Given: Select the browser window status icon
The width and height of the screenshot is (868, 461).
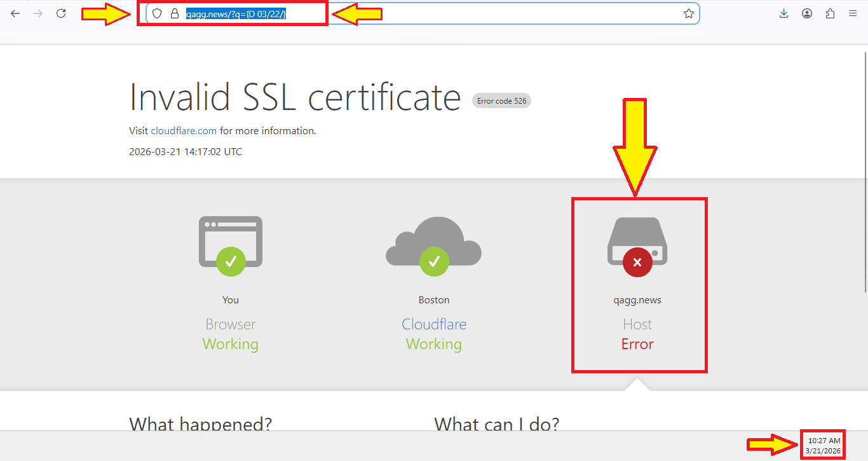Looking at the screenshot, I should click(230, 245).
